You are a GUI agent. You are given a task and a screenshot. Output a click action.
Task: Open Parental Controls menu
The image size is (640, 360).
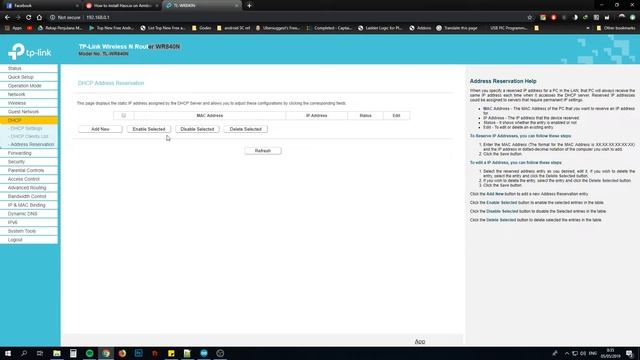pyautogui.click(x=29, y=171)
